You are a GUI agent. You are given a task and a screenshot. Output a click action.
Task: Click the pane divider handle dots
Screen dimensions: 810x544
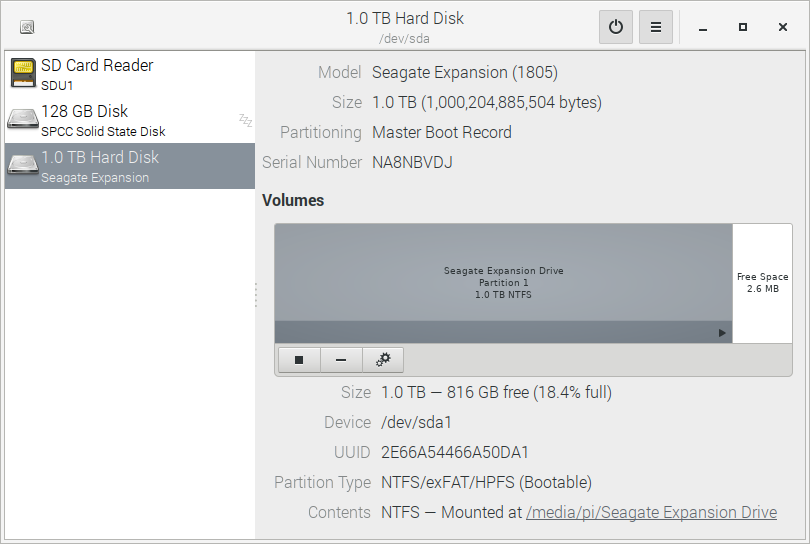(x=256, y=295)
